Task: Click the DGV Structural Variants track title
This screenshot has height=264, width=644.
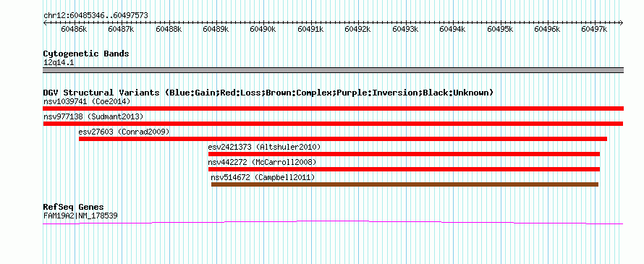Action: point(268,93)
